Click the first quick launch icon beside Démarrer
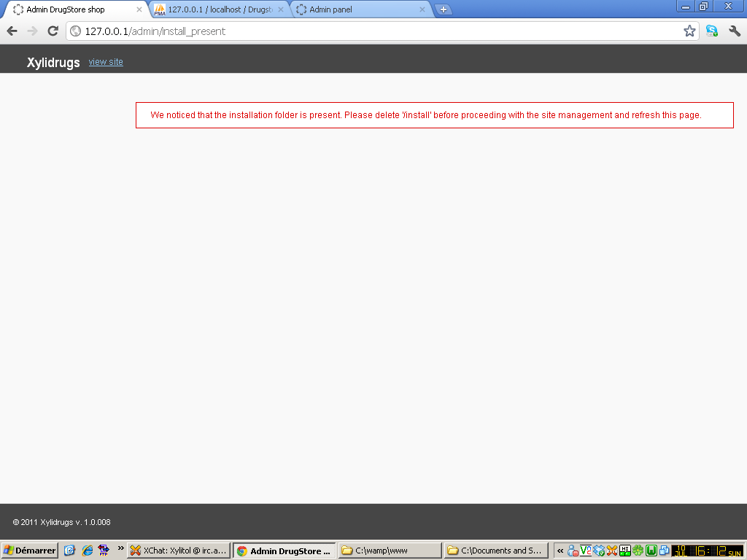 click(x=69, y=551)
